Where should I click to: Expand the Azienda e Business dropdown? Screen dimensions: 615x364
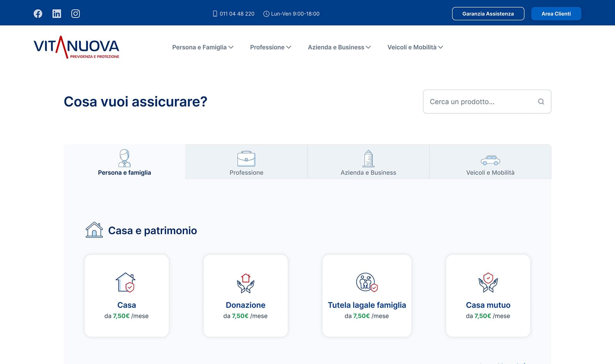tap(339, 47)
